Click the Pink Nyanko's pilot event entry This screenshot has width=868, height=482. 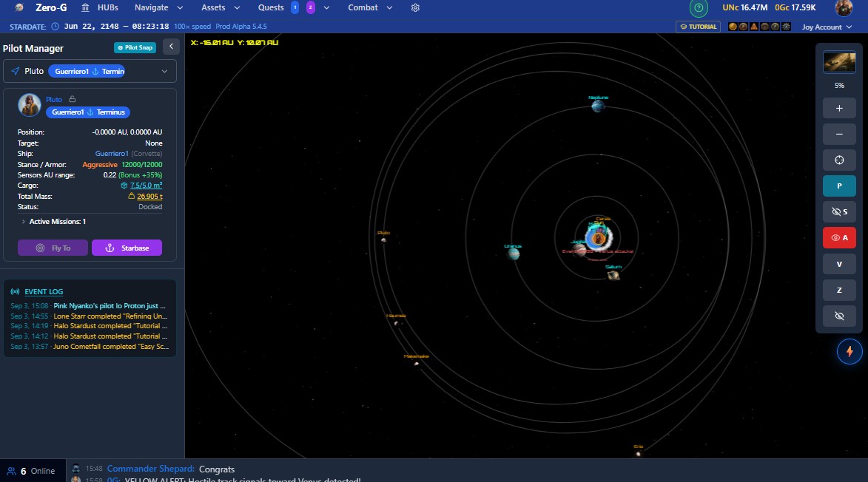(89, 305)
